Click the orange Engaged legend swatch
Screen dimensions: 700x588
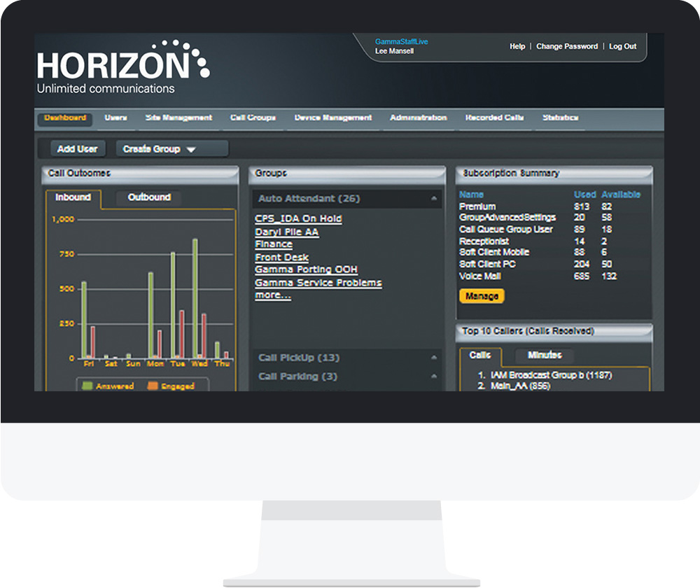153,386
